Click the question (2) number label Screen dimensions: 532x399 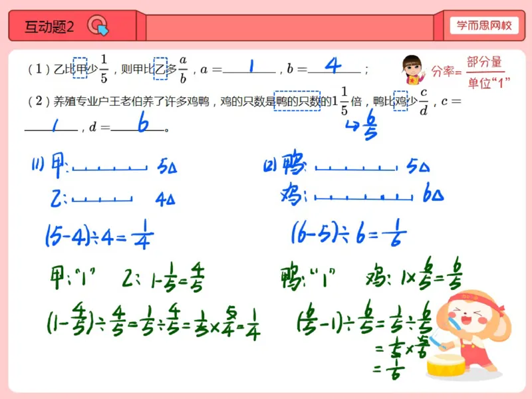tap(39, 101)
